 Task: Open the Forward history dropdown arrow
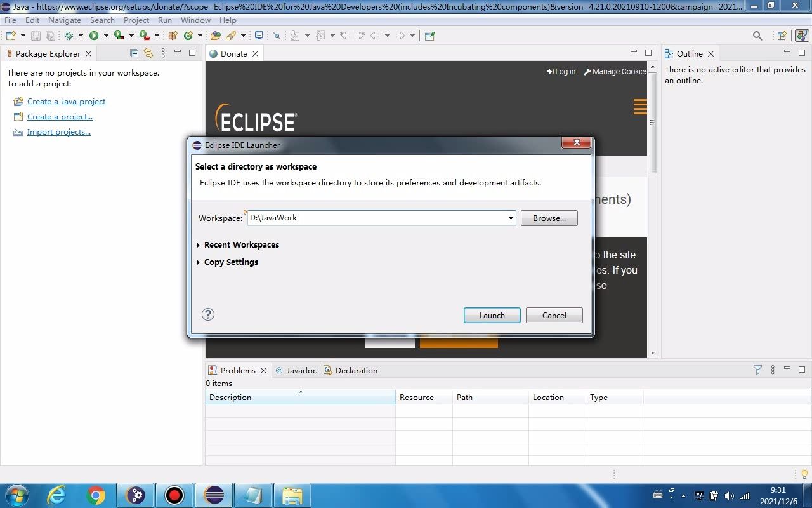(x=412, y=36)
